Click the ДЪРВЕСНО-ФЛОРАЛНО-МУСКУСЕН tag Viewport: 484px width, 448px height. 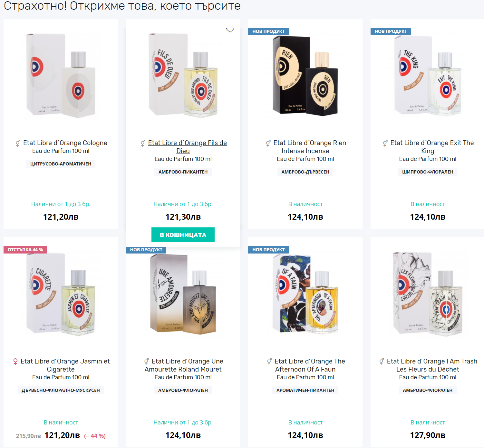pyautogui.click(x=61, y=390)
